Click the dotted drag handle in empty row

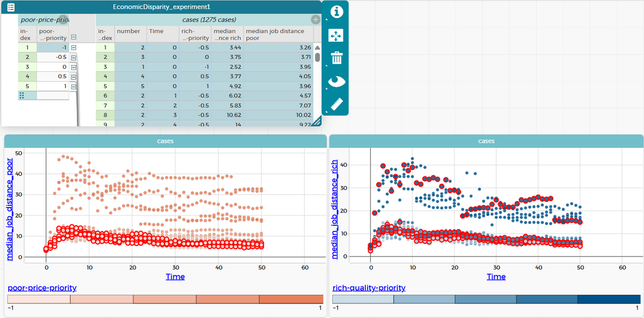[22, 95]
